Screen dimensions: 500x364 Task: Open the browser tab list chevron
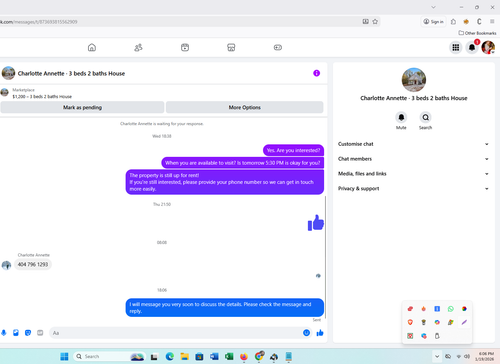[433, 7]
